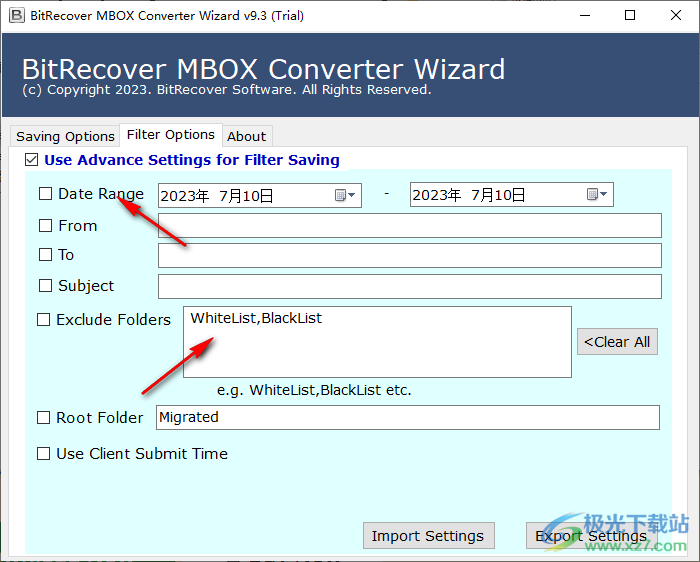Close the MBOX Converter Wizard window
This screenshot has width=700, height=562.
coord(676,16)
